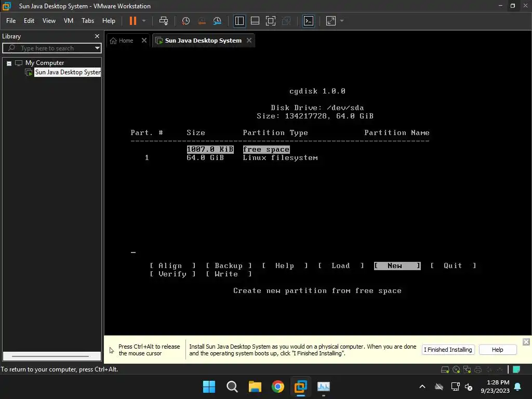This screenshot has width=532, height=399.
Task: Open File Explorer from taskbar
Action: [255, 387]
